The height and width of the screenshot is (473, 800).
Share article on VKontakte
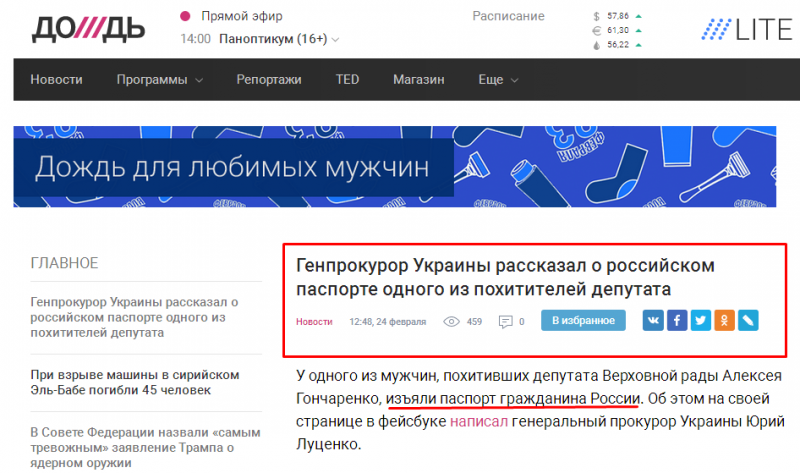point(653,321)
